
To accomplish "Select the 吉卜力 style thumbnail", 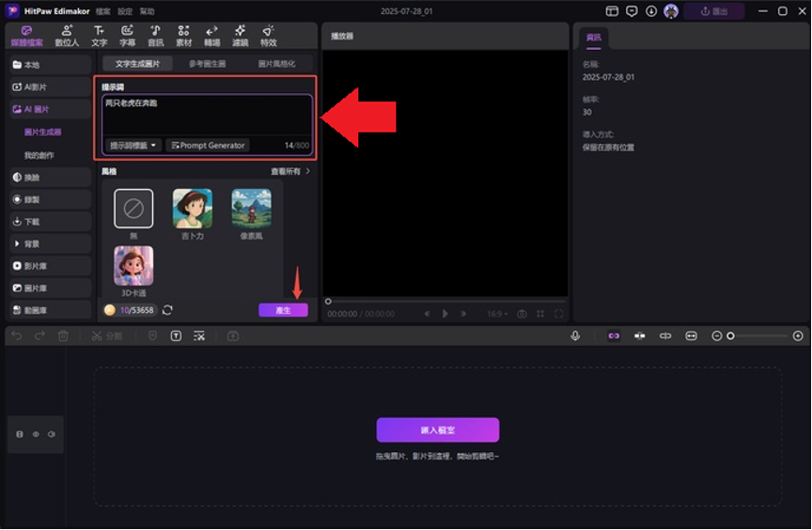I will coord(192,209).
